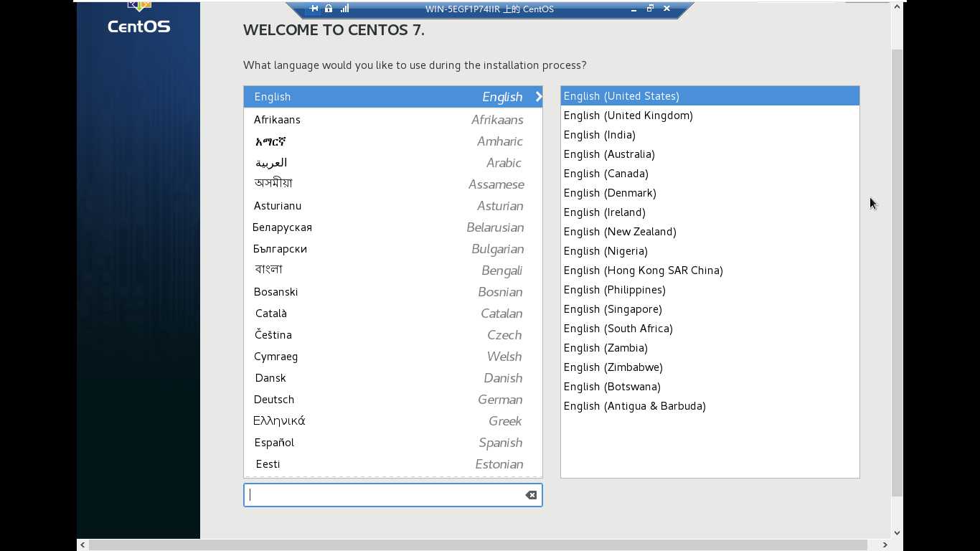Close the remote session via connection bar
The width and height of the screenshot is (980, 551).
[666, 9]
